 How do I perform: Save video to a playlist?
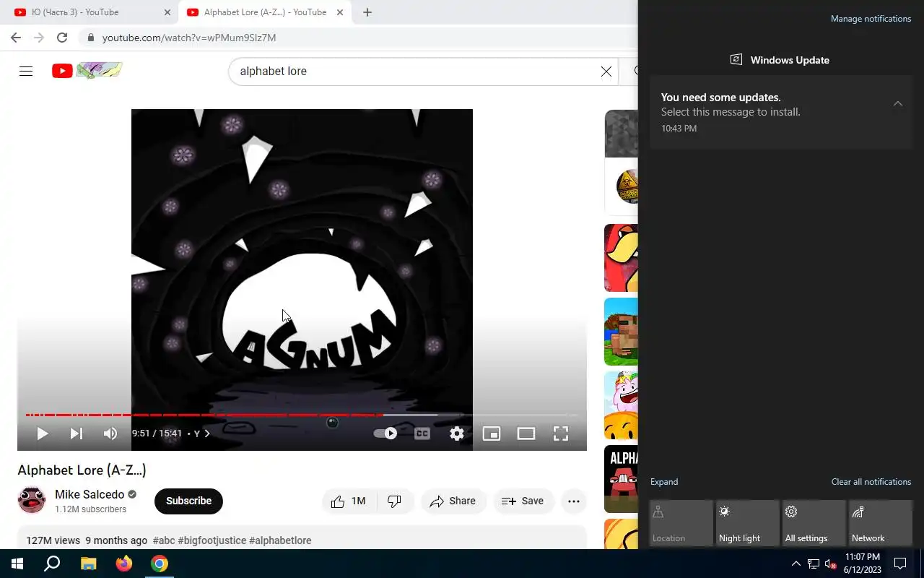(x=523, y=501)
